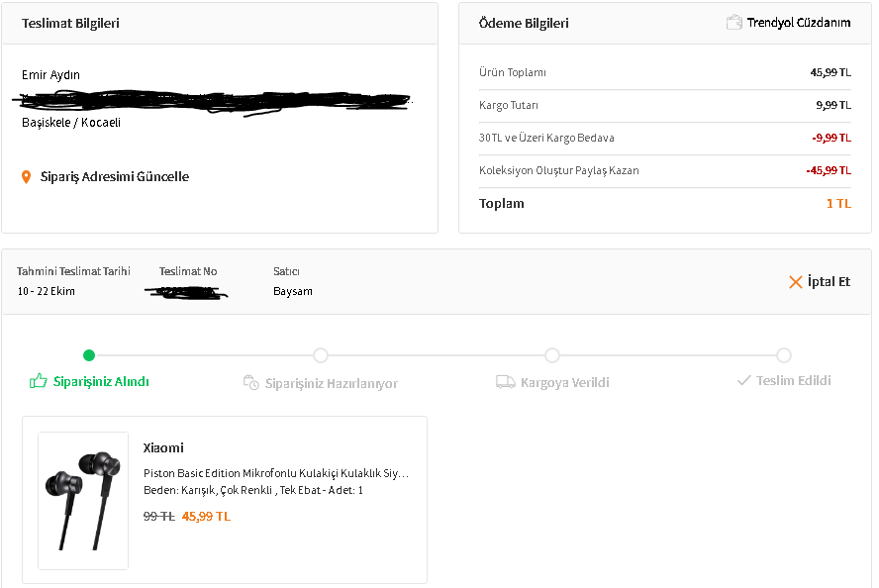Viewport: 879px width, 588px height.
Task: Select the third progress step circle
Action: 552,355
